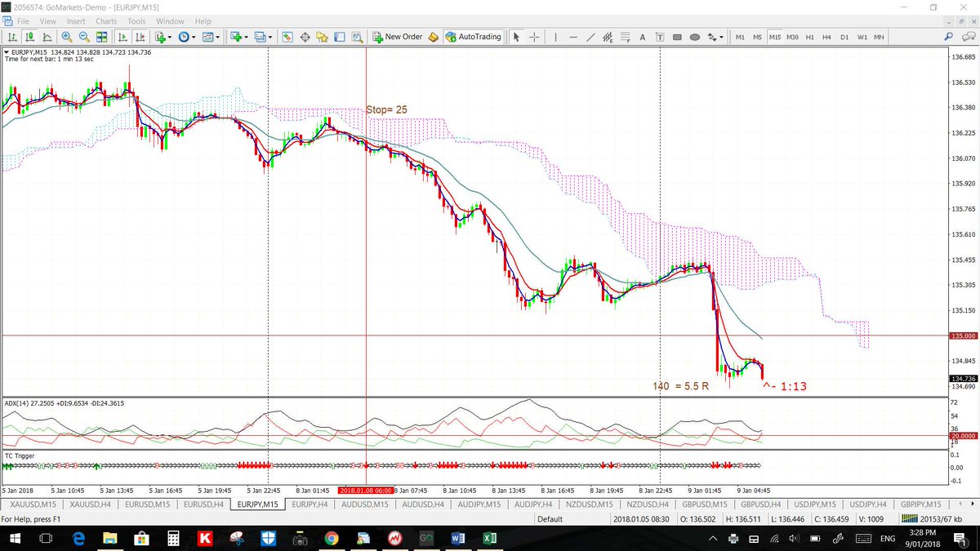Image resolution: width=980 pixels, height=551 pixels.
Task: Tile chart windows icon
Action: 101,37
